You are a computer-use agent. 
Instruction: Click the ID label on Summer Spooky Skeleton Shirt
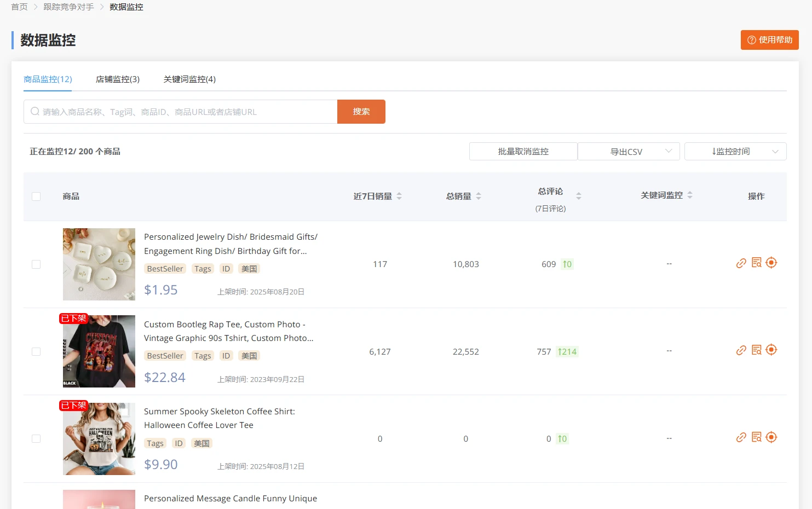click(x=178, y=443)
